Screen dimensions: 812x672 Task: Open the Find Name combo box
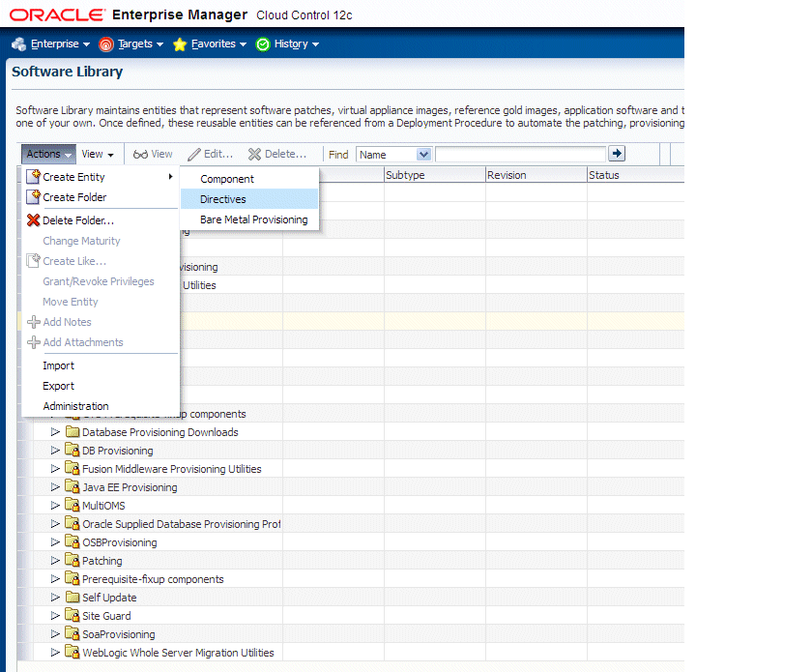coord(393,155)
